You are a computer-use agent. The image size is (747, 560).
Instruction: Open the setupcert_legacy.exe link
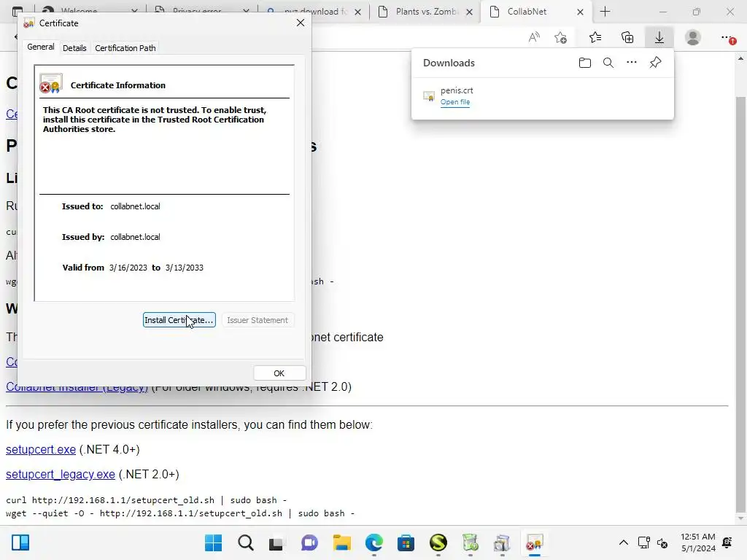pos(61,474)
